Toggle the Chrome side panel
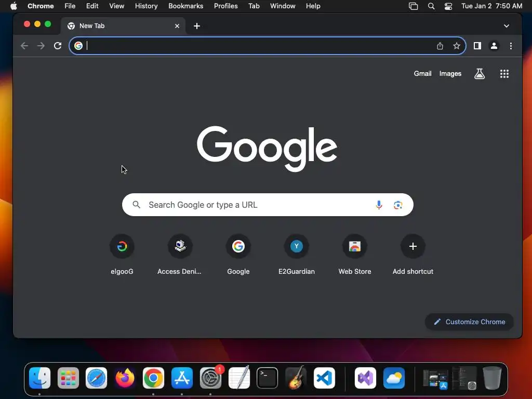 (x=477, y=46)
